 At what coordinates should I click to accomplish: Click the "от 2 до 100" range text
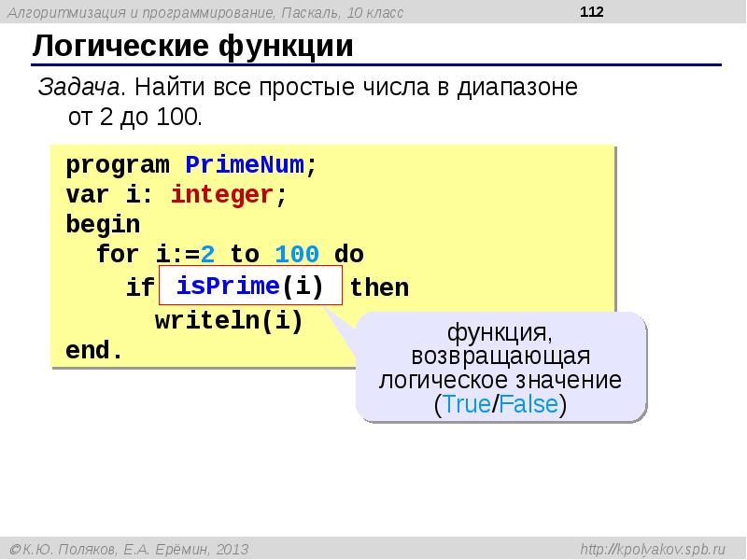pyautogui.click(x=134, y=118)
